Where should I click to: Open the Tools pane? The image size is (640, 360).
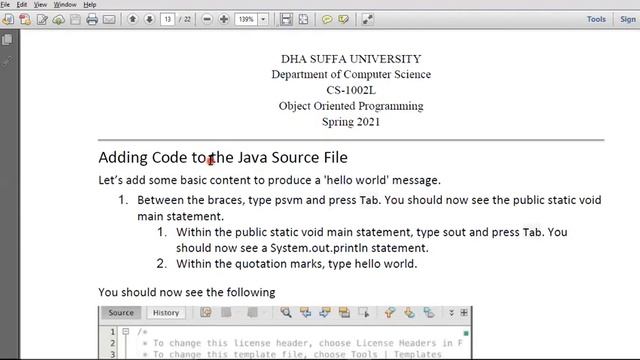(596, 19)
